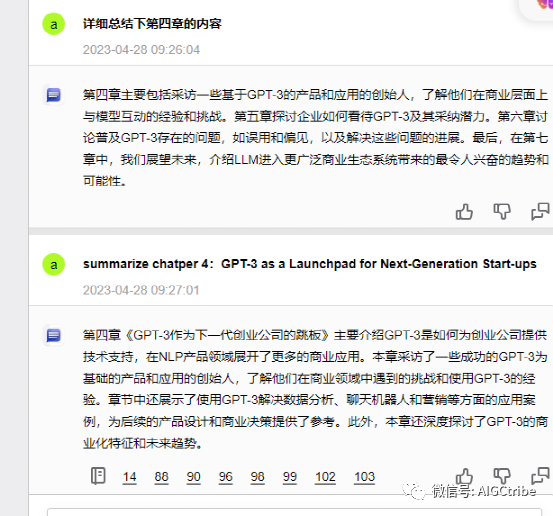Click the source pages book icon
Screen dimensions: 553x516
pyautogui.click(x=98, y=476)
